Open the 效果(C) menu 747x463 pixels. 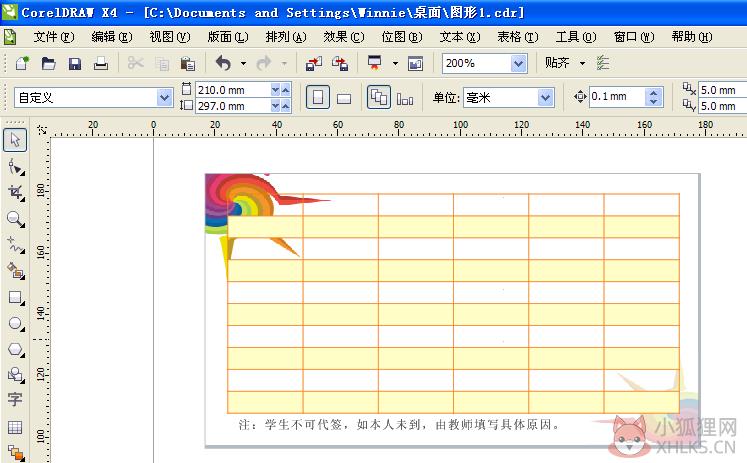[343, 37]
